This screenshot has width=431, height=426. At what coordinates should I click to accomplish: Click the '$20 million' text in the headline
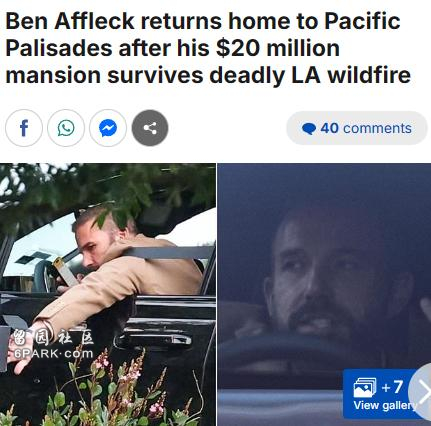pos(278,48)
